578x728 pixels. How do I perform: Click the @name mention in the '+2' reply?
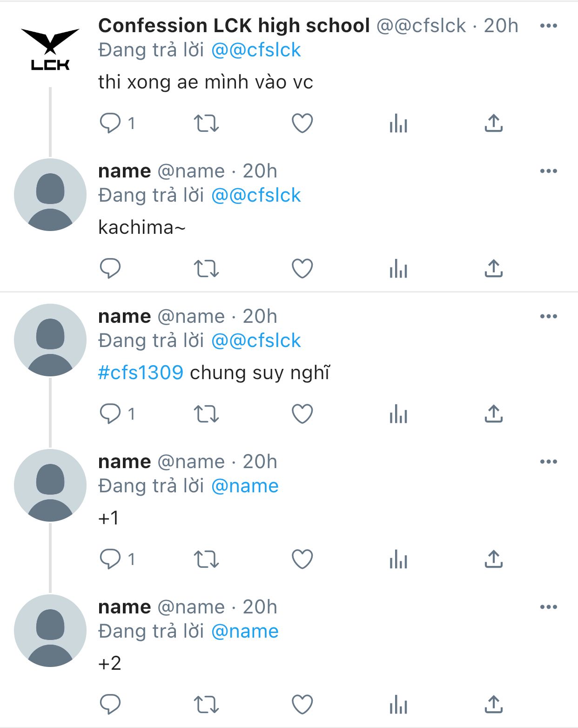coord(245,632)
